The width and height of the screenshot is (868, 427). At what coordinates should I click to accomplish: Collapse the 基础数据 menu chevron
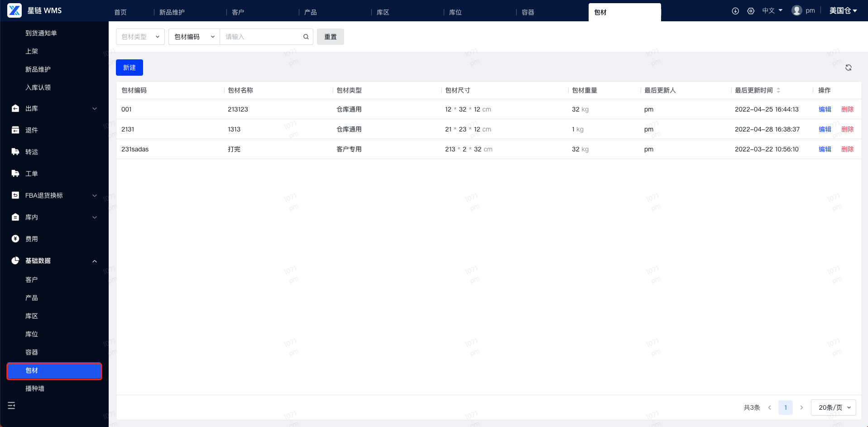tap(95, 261)
